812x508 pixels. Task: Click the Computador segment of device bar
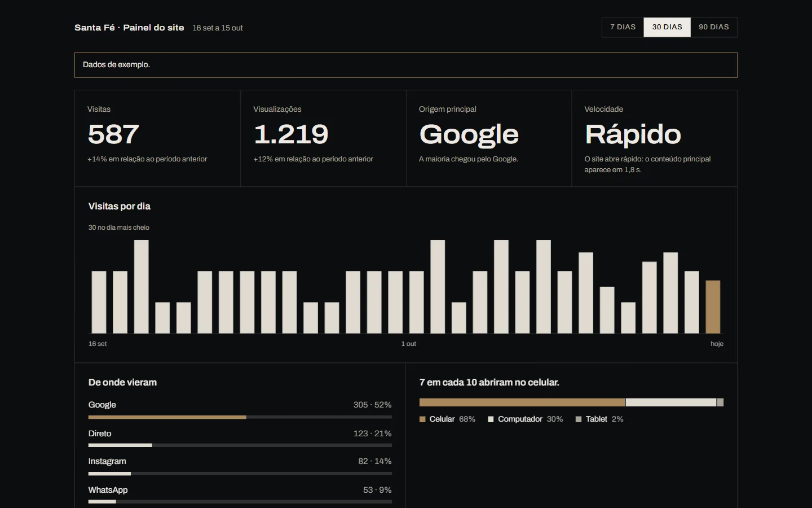pos(671,402)
